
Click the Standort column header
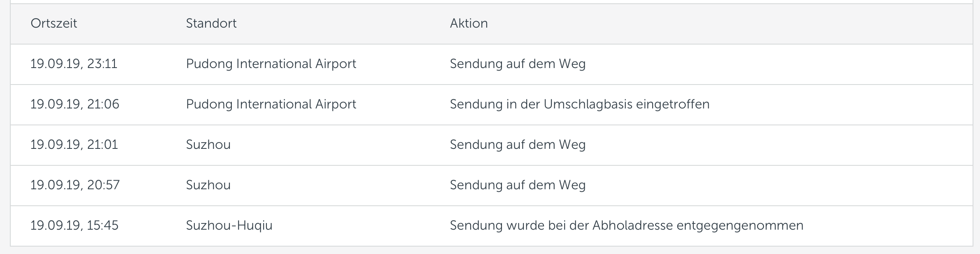click(211, 23)
